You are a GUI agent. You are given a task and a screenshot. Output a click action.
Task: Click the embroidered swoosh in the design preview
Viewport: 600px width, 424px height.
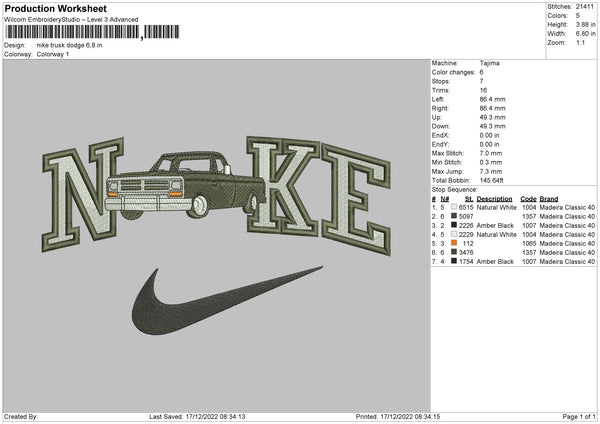point(228,301)
